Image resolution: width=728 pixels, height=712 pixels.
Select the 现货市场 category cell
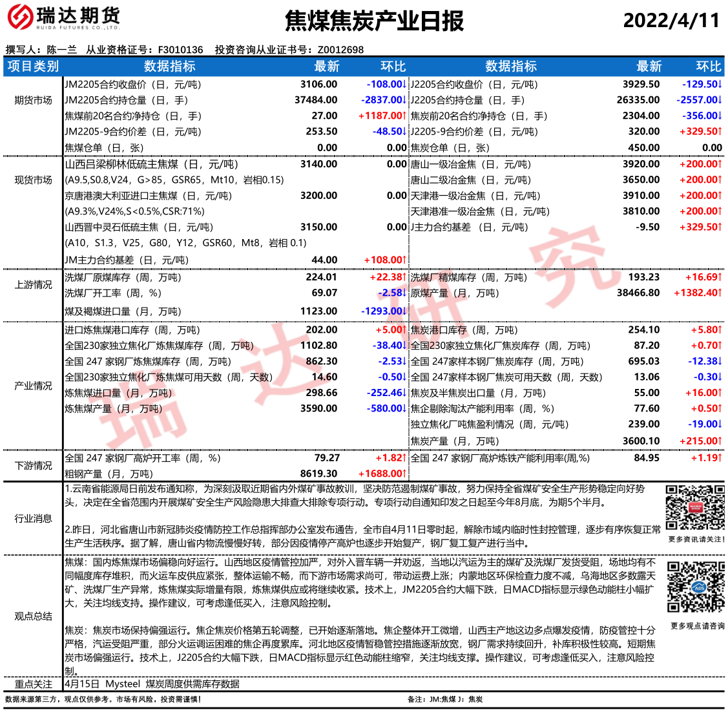(x=33, y=180)
